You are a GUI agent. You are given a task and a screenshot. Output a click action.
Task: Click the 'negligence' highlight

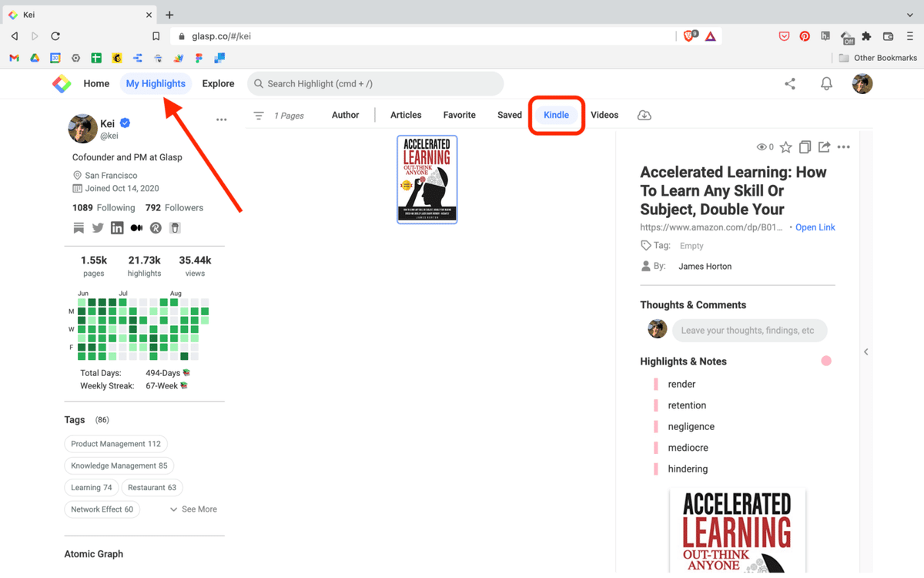691,426
